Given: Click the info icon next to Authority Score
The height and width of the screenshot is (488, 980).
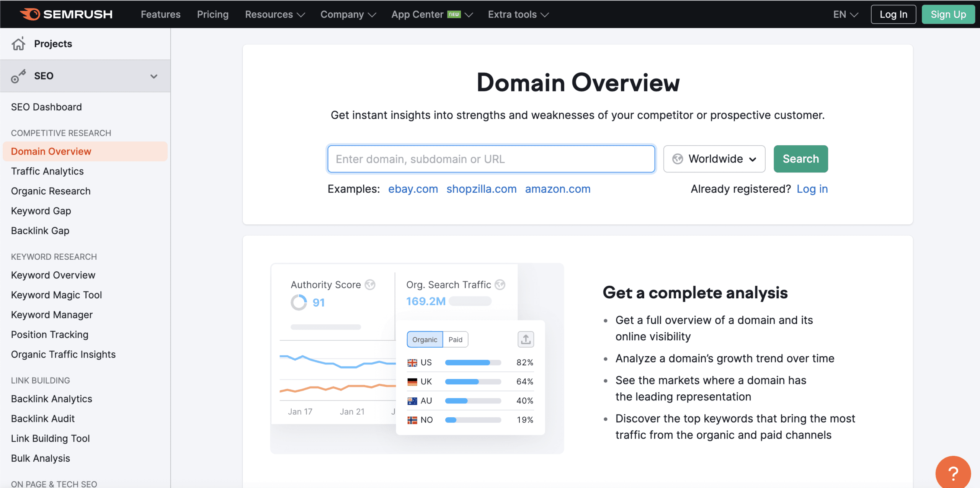Looking at the screenshot, I should pyautogui.click(x=370, y=284).
